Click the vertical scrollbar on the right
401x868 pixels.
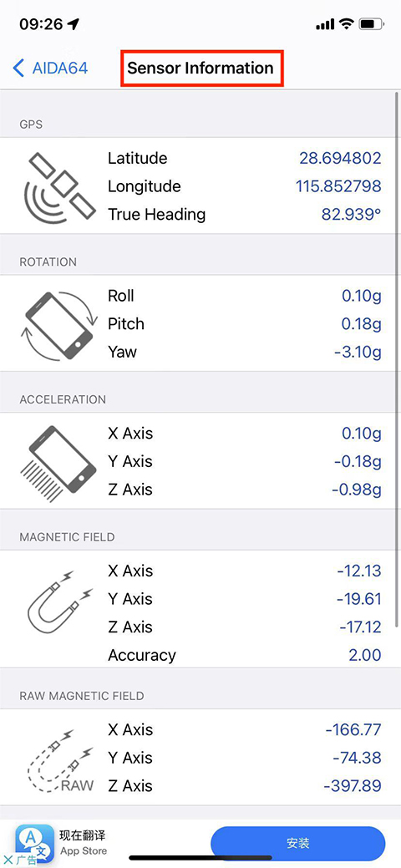pos(397,360)
